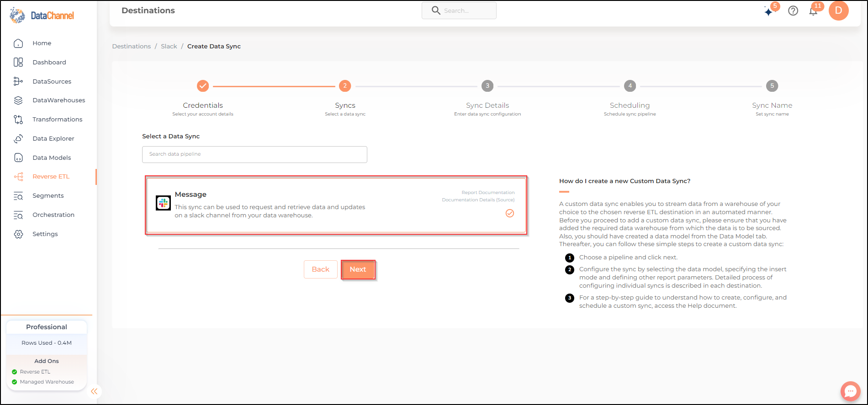Click the DataChannel logo
The width and height of the screenshot is (868, 405).
[x=42, y=16]
